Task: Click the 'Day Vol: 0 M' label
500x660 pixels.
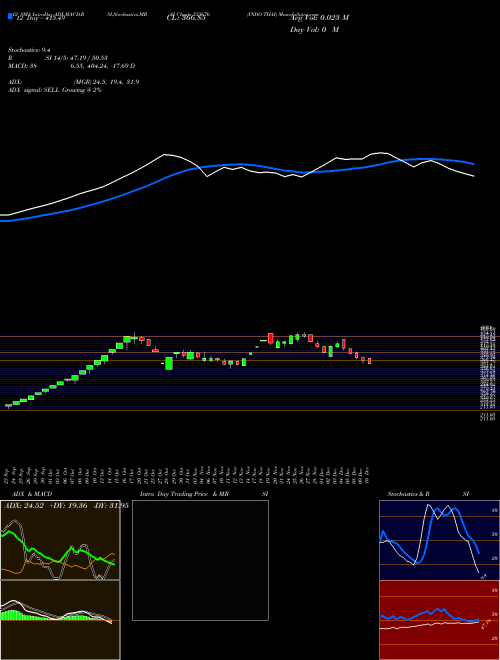Action: [x=314, y=30]
